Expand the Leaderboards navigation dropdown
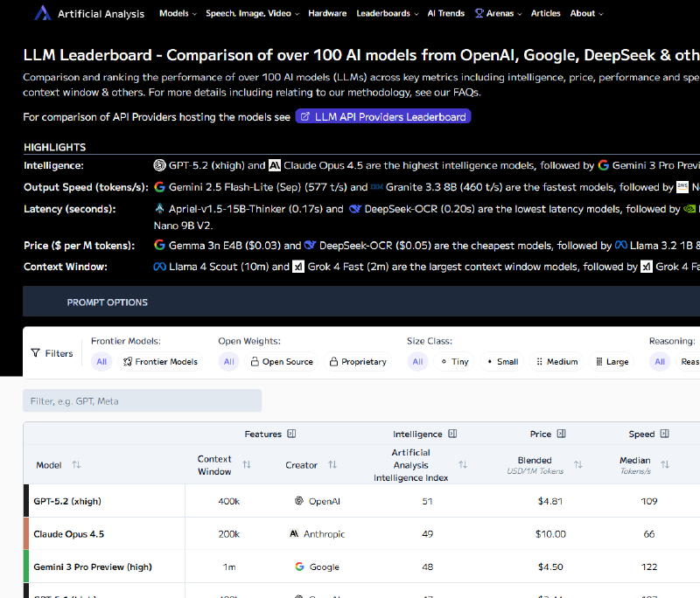700x598 pixels. 388,13
